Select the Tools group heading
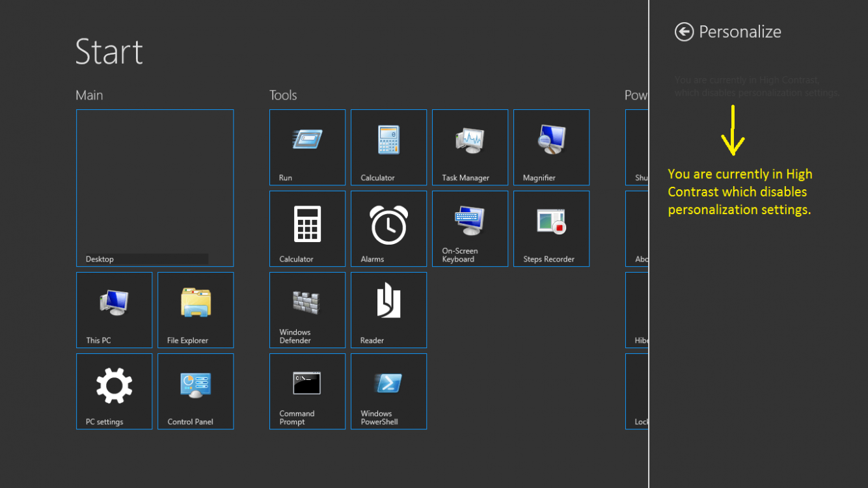This screenshot has width=868, height=488. [283, 95]
